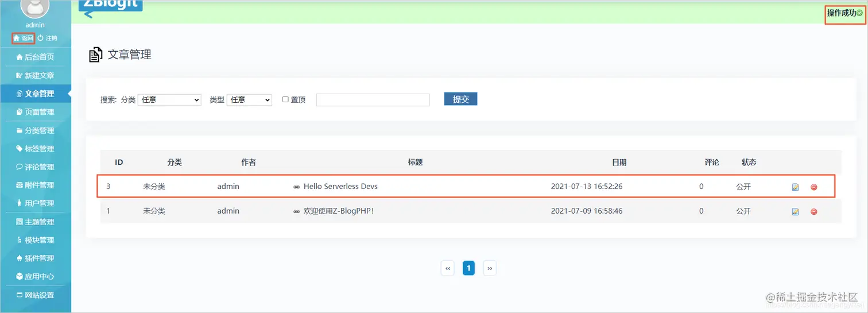Open 后台首页 in sidebar

[x=36, y=57]
